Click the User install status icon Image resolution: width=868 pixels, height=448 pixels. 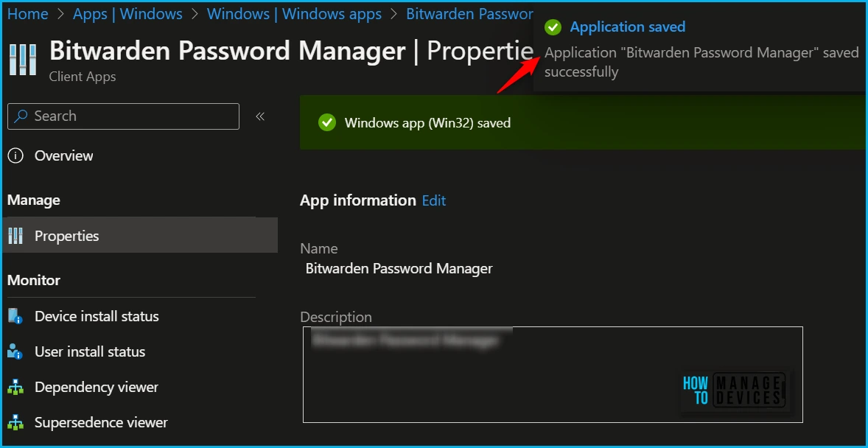pyautogui.click(x=15, y=351)
